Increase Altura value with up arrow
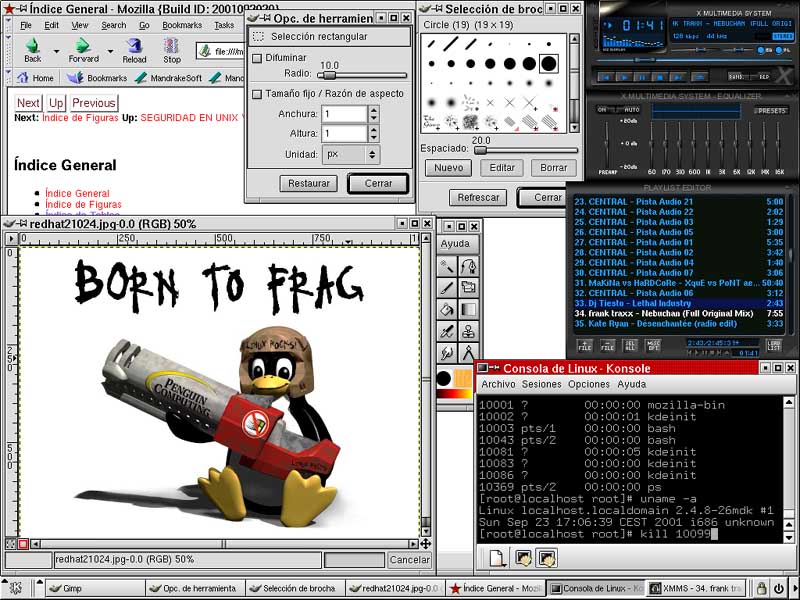The height and width of the screenshot is (600, 800). (x=374, y=130)
